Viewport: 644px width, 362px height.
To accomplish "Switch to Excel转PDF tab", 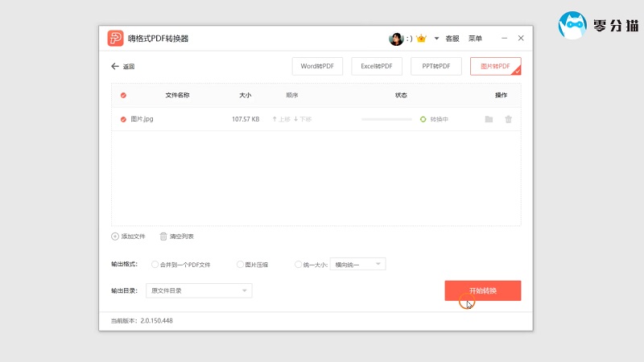I will pyautogui.click(x=377, y=66).
